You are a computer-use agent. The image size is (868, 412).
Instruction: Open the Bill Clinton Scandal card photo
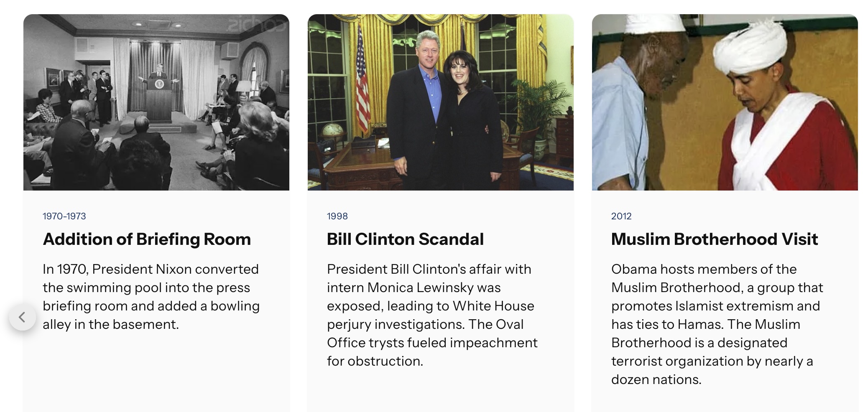[x=440, y=102]
